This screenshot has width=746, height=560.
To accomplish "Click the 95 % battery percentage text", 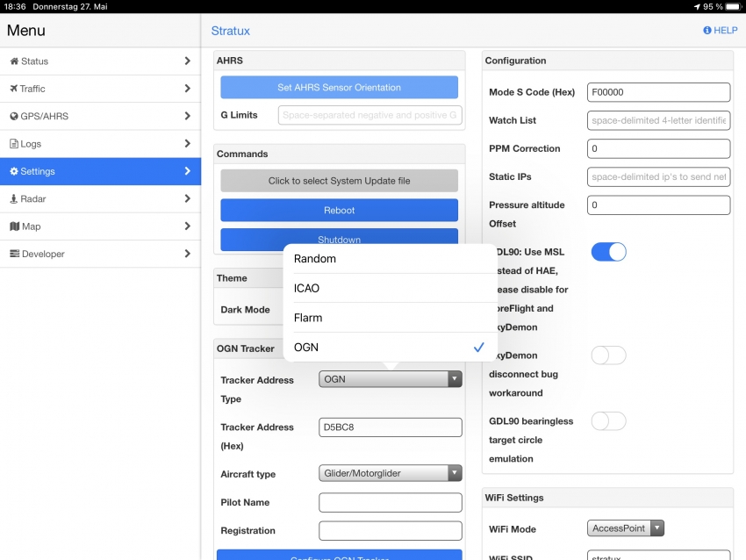I will coord(714,7).
